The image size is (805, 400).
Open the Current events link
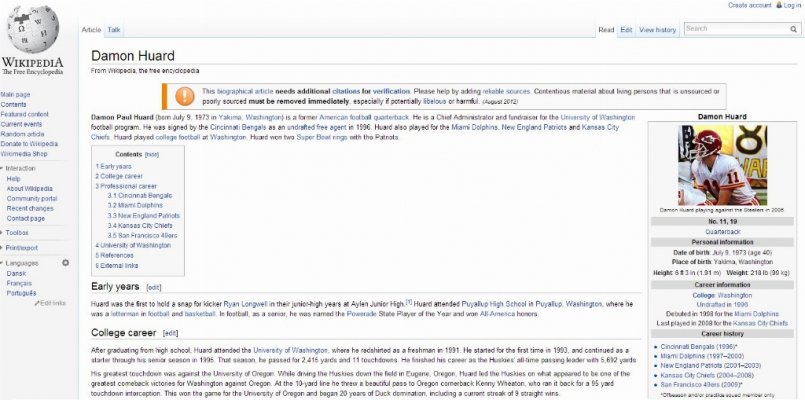[x=22, y=124]
